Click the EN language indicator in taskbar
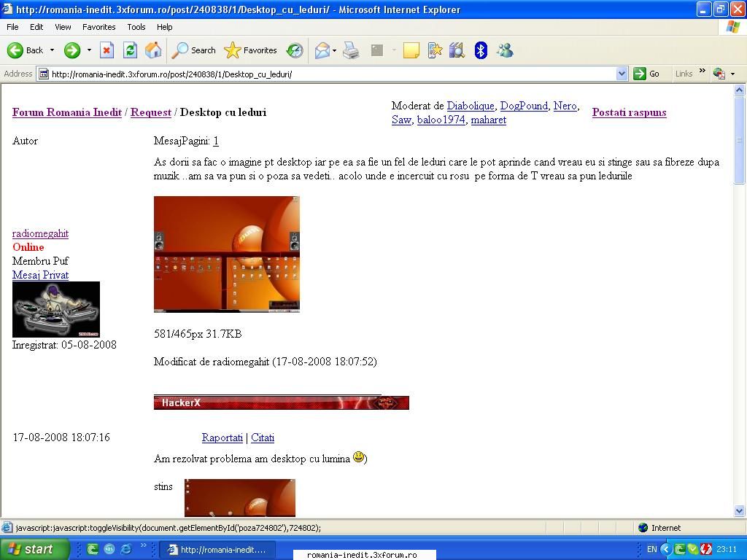 tap(651, 549)
